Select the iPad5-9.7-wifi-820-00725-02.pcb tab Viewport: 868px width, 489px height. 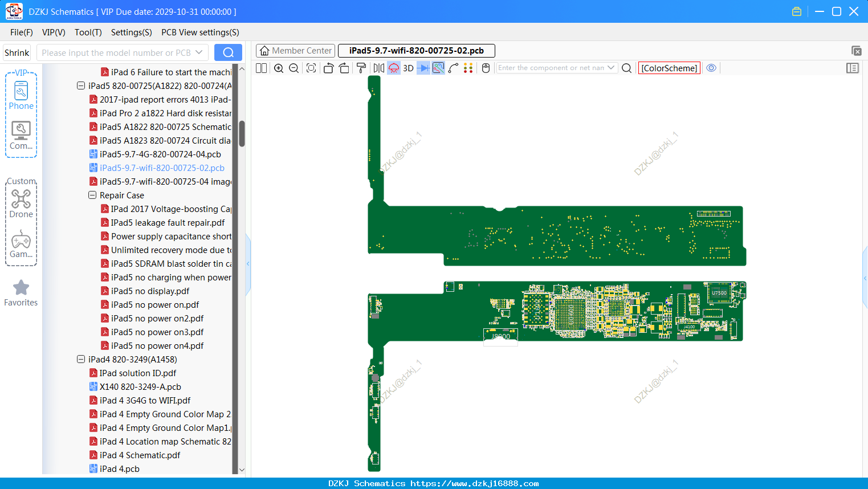417,51
